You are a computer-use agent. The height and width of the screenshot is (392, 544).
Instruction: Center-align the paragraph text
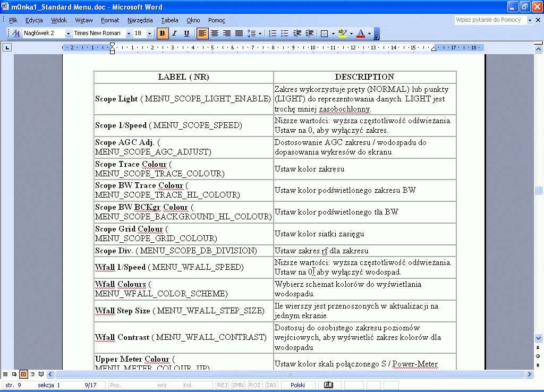click(x=215, y=33)
